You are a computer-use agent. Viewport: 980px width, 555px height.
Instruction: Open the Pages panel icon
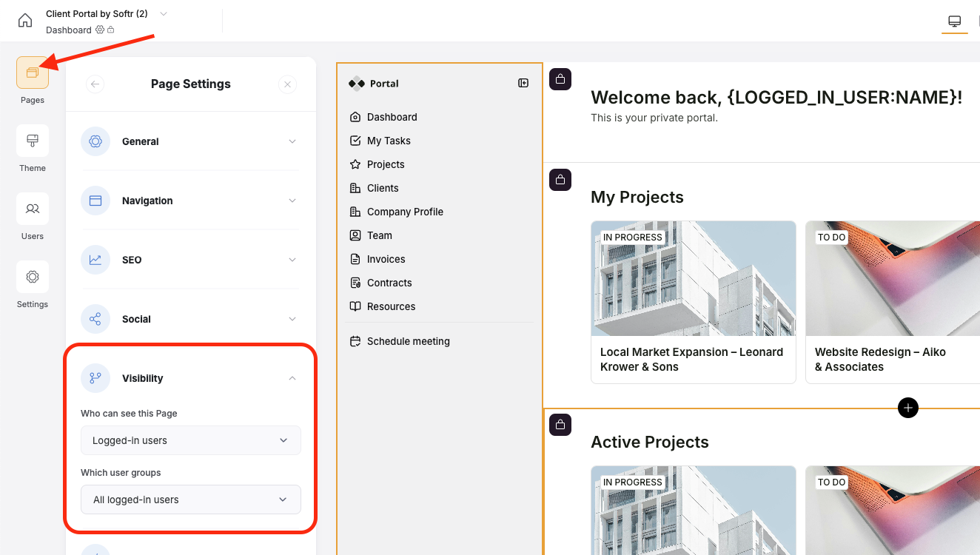click(x=33, y=73)
